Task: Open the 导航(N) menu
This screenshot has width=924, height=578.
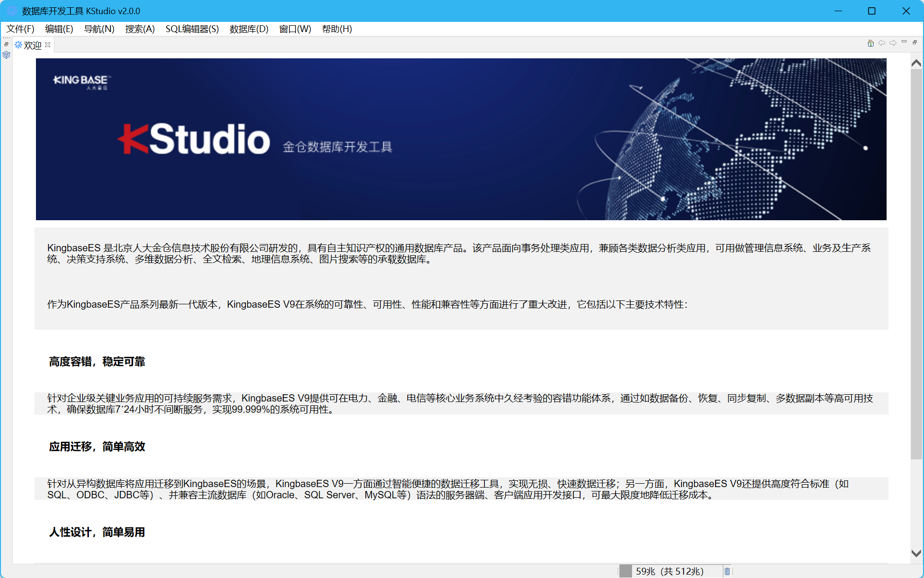Action: (x=99, y=29)
